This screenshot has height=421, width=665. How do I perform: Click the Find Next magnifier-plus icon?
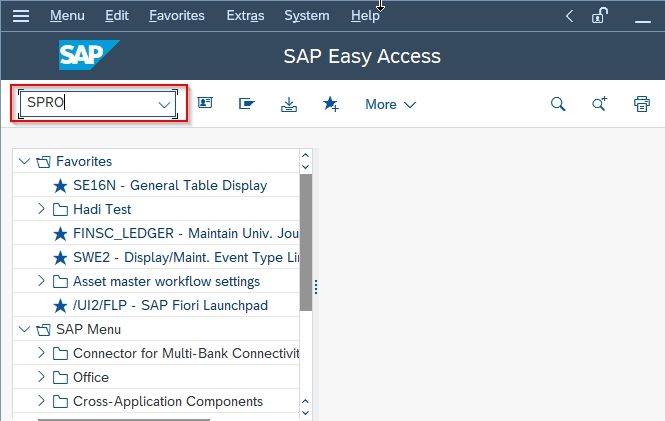[x=599, y=104]
